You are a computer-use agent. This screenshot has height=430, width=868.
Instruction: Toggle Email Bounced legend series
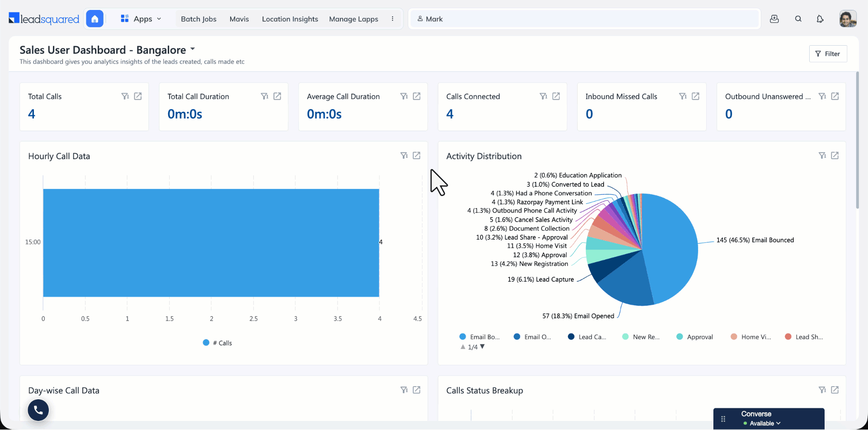click(x=480, y=337)
